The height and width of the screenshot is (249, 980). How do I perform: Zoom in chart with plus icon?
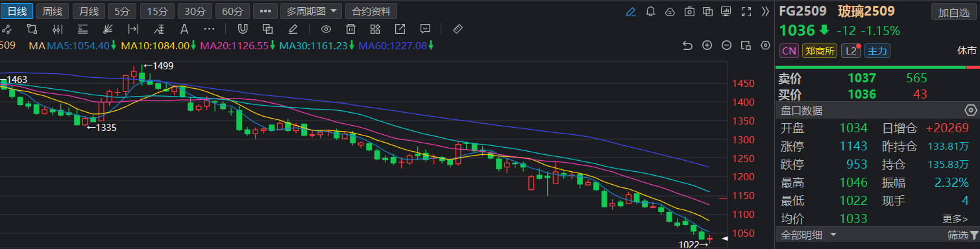(x=707, y=45)
